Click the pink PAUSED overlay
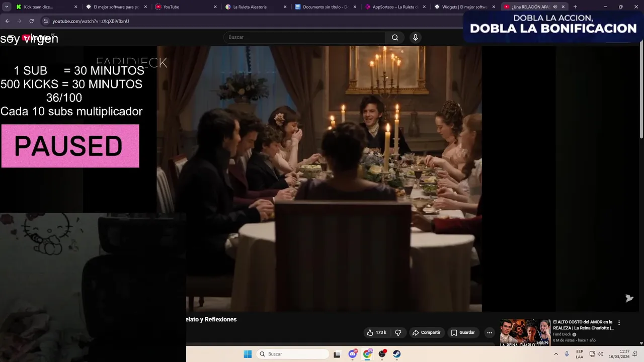This screenshot has height=362, width=644. pos(70,146)
